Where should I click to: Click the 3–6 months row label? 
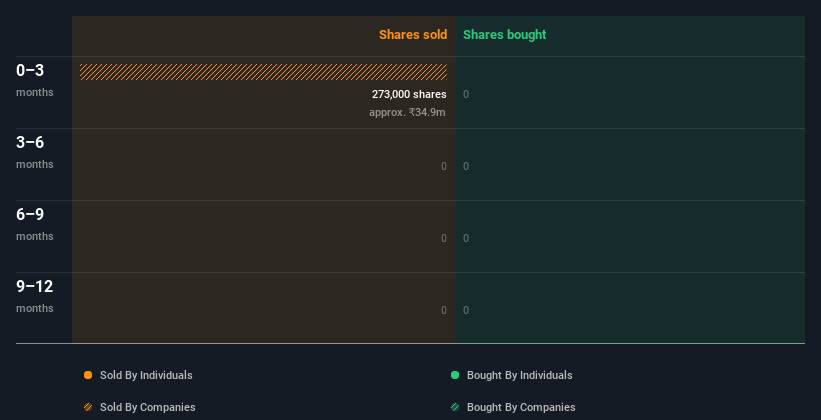[35, 152]
